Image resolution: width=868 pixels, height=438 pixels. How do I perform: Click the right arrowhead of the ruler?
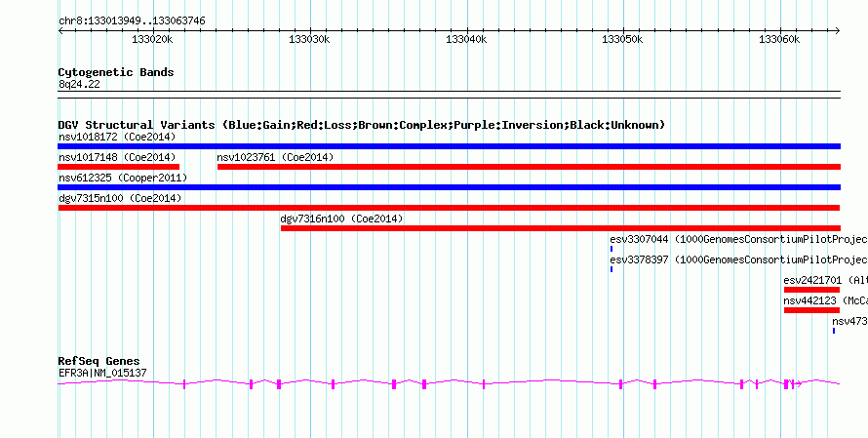pyautogui.click(x=837, y=31)
